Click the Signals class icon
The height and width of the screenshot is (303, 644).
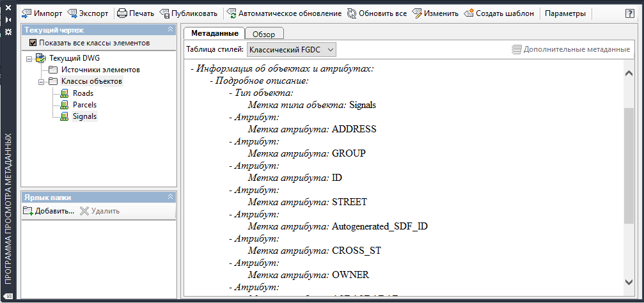point(65,116)
